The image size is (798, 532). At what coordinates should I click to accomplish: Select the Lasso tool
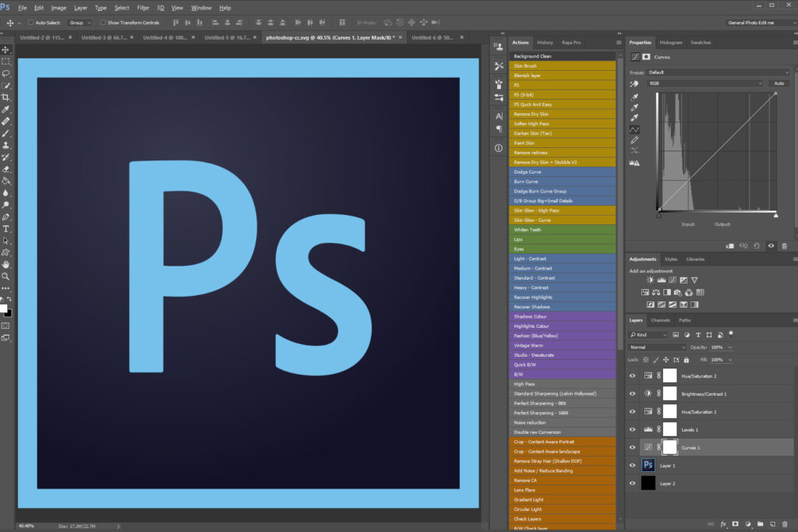(6, 74)
